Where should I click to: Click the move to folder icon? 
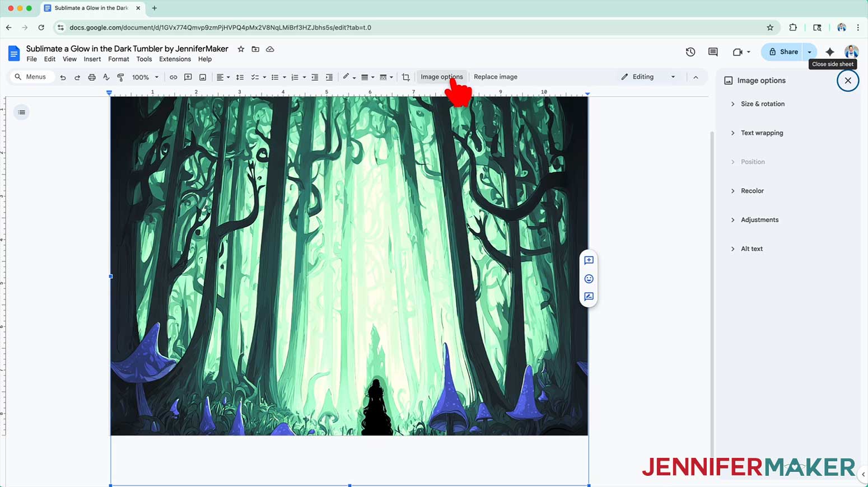(x=255, y=49)
